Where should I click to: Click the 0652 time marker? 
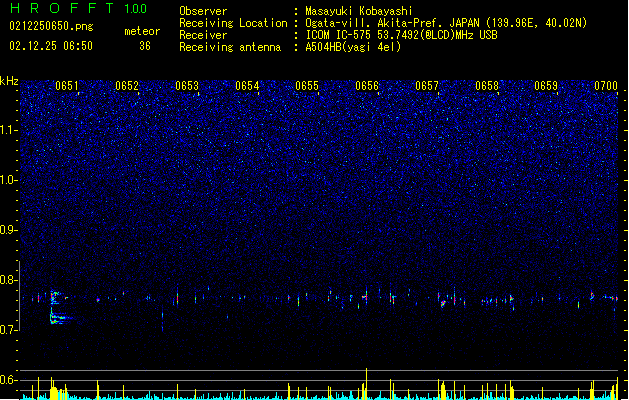click(127, 86)
